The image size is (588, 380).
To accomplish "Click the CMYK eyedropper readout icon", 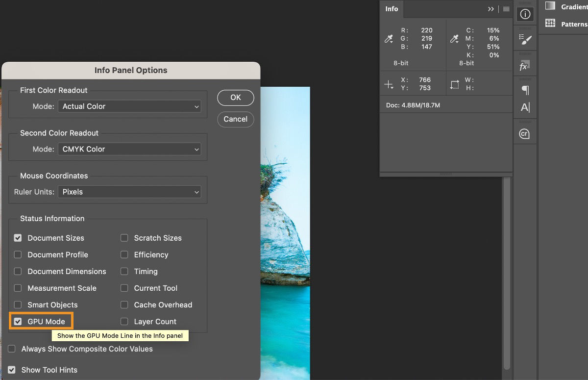I will 454,38.
